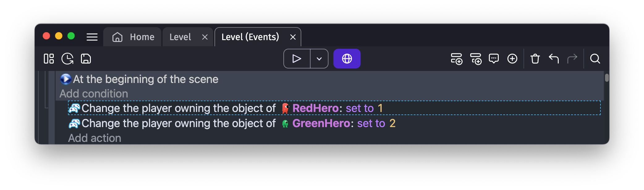The height and width of the screenshot is (190, 644).
Task: Open the panels layout icon on the toolbar
Action: coord(49,59)
